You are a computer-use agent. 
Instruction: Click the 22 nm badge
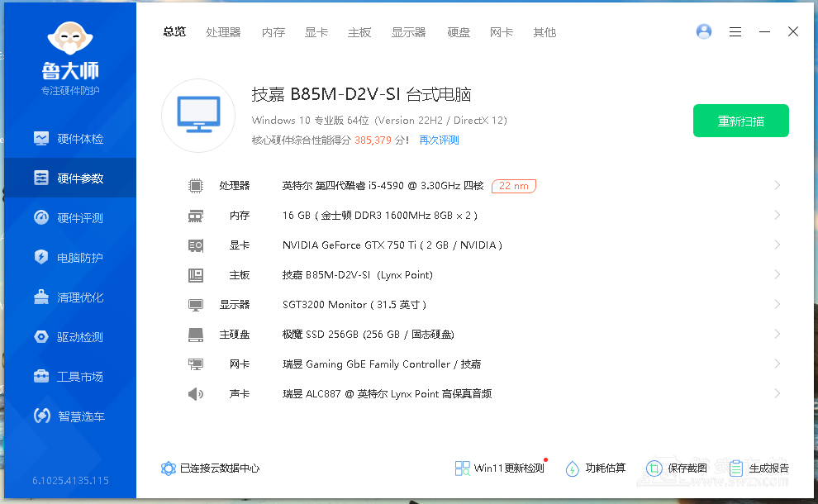514,186
